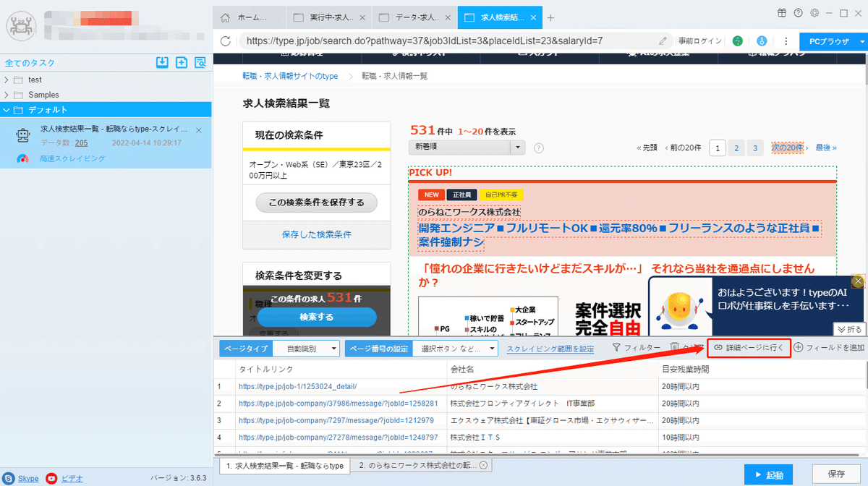Open the 保存した検索条件 link
Image resolution: width=868 pixels, height=486 pixels.
point(317,235)
